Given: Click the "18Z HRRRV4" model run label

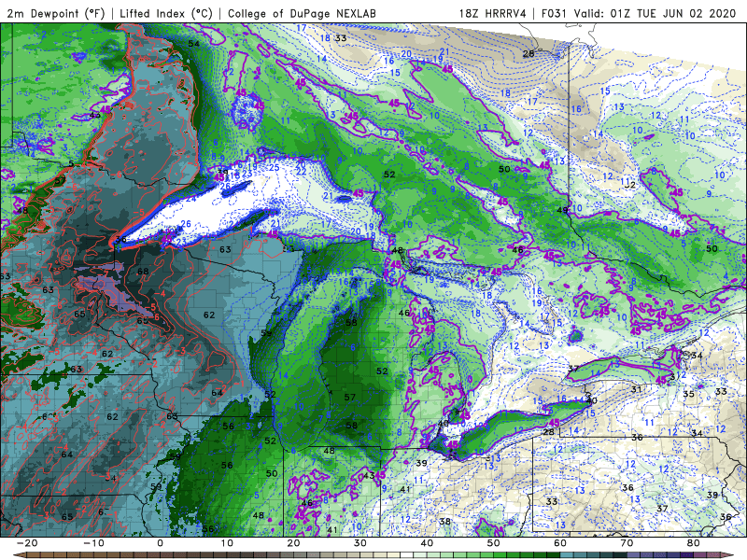Looking at the screenshot, I should click(x=492, y=13).
